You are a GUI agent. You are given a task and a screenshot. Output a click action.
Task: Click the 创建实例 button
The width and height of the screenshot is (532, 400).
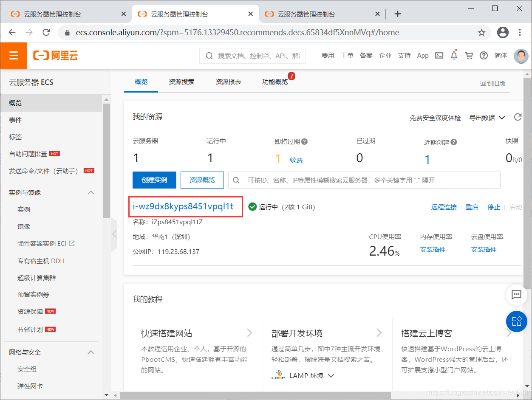click(x=154, y=180)
